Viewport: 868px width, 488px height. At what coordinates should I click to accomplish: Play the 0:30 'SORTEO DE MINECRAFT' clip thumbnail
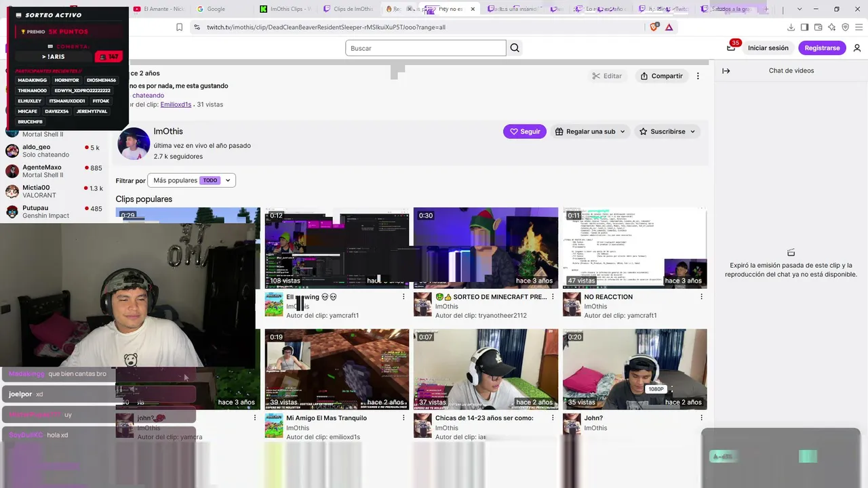pos(486,248)
